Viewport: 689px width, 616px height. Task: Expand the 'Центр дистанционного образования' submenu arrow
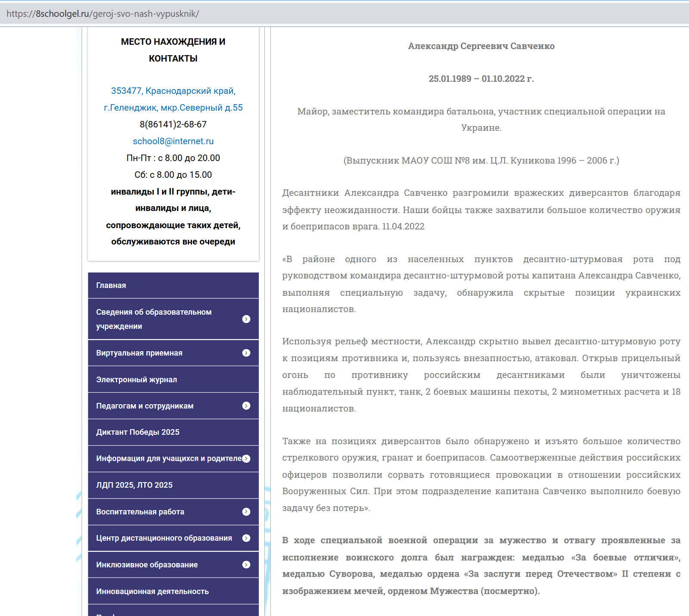click(246, 538)
